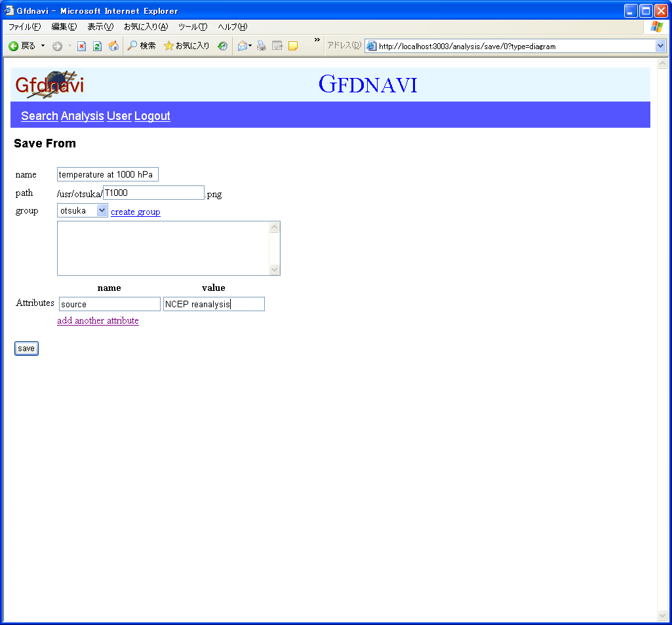Click the Back arrow button in toolbar
This screenshot has height=625, width=672.
point(13,46)
